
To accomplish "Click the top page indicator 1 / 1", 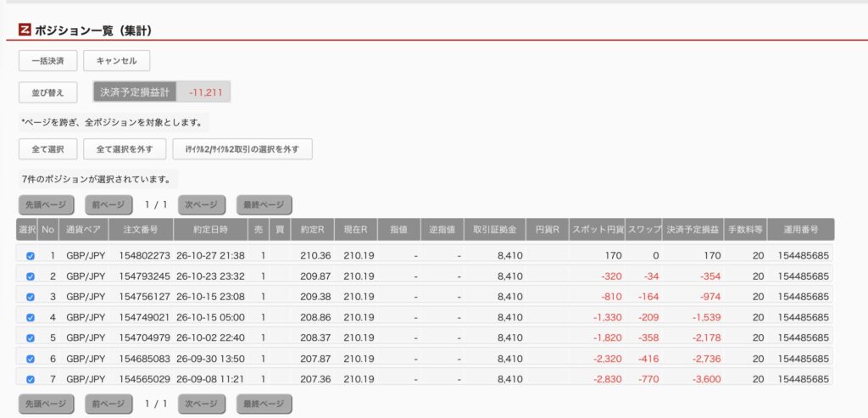I will [x=156, y=205].
